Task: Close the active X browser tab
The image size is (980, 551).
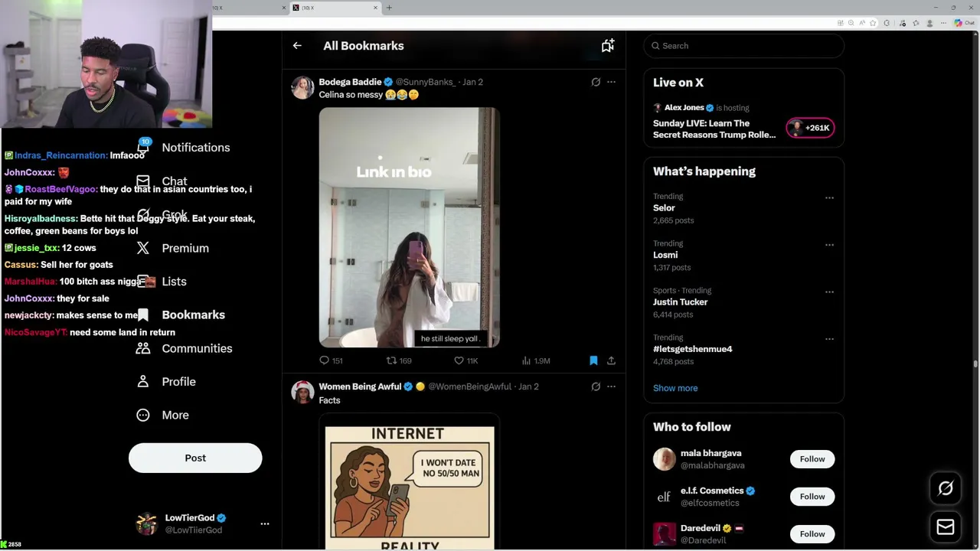Action: pyautogui.click(x=375, y=8)
